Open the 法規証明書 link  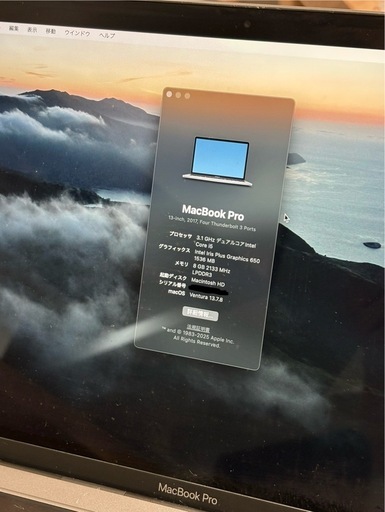pyautogui.click(x=198, y=329)
